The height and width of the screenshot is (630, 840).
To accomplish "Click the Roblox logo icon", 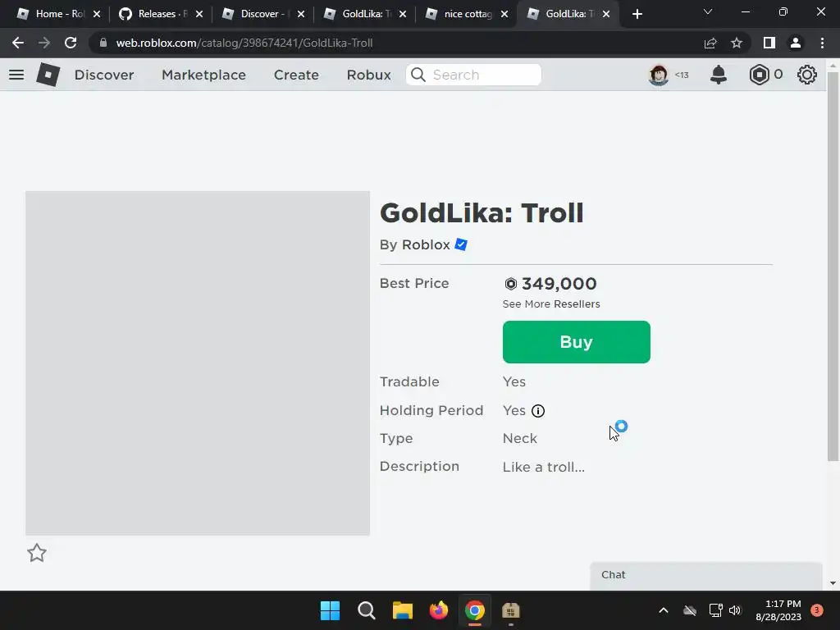I will pos(48,75).
